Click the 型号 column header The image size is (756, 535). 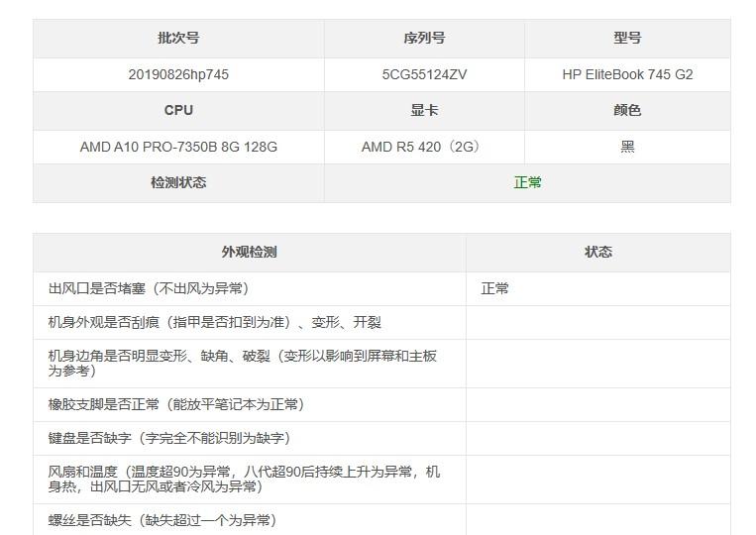[x=627, y=38]
